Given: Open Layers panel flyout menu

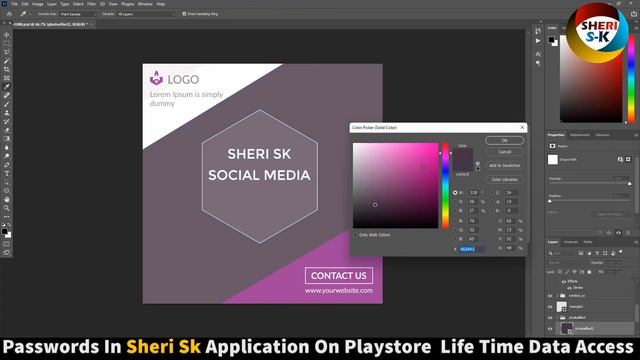Looking at the screenshot, I should pos(636,242).
